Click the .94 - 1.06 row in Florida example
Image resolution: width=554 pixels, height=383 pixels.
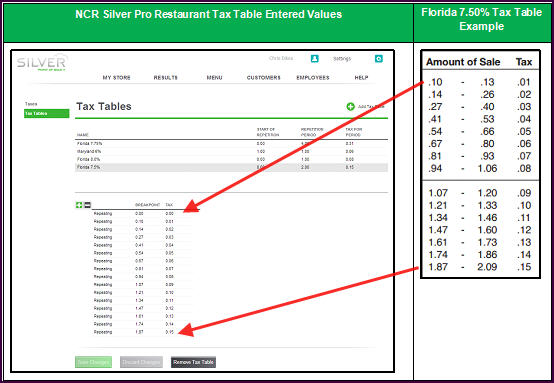(x=479, y=168)
